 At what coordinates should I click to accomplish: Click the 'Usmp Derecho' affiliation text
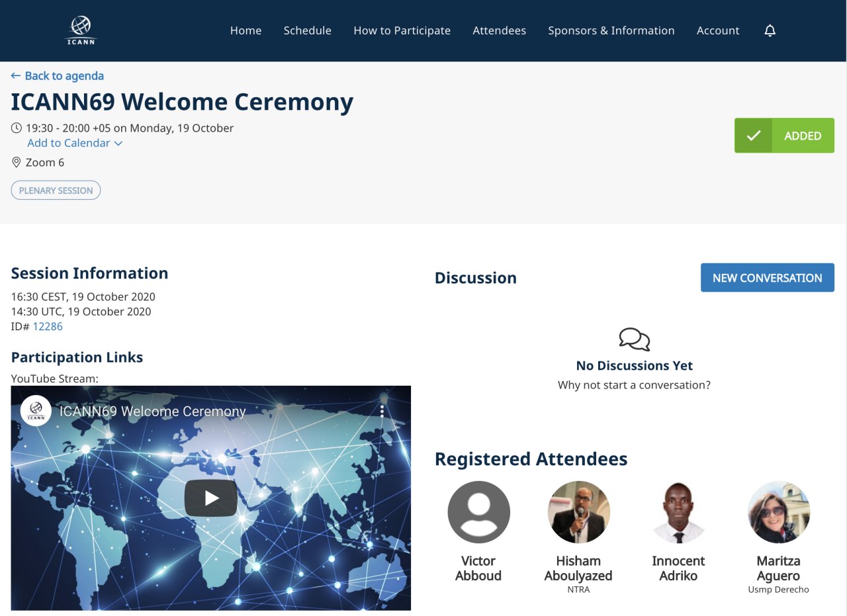(778, 590)
